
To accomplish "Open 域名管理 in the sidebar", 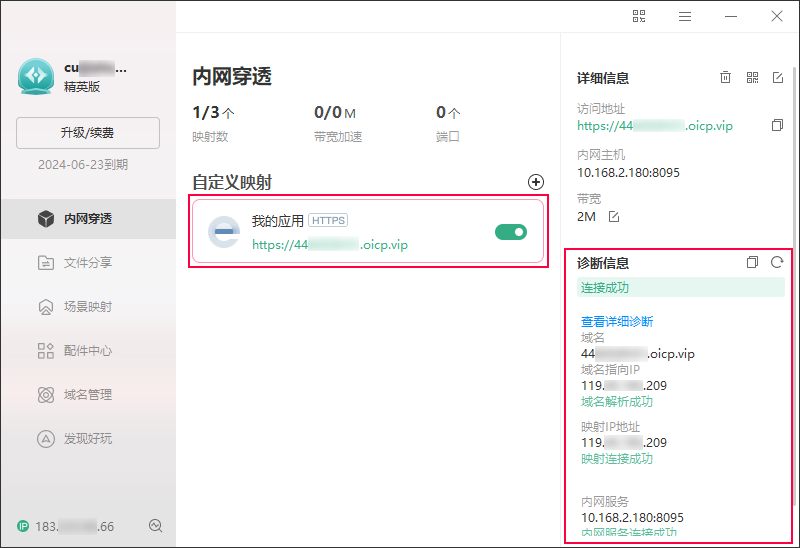I will pos(87,395).
